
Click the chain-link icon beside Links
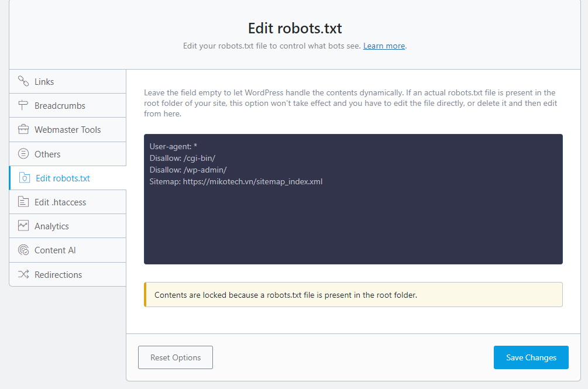[x=23, y=81]
